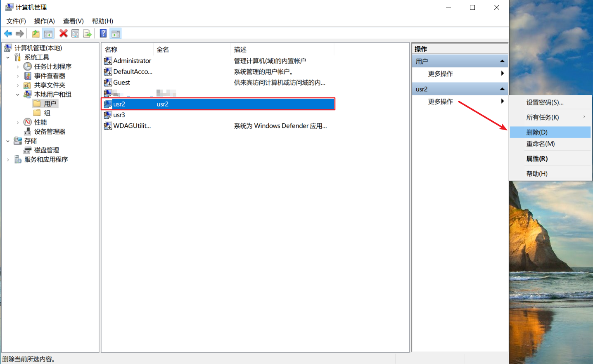Expand the 事件查看器 tree node
This screenshot has width=593, height=364.
point(18,76)
